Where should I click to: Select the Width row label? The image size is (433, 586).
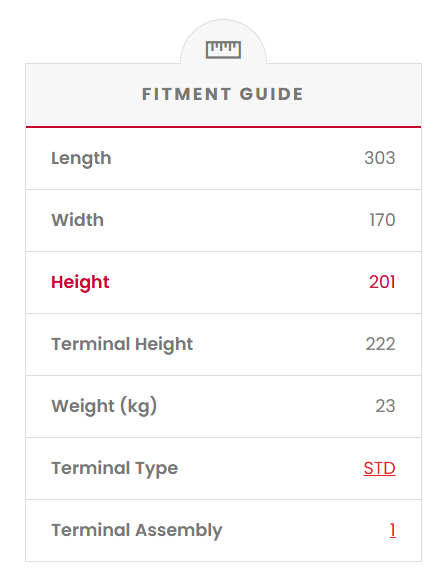click(x=77, y=220)
